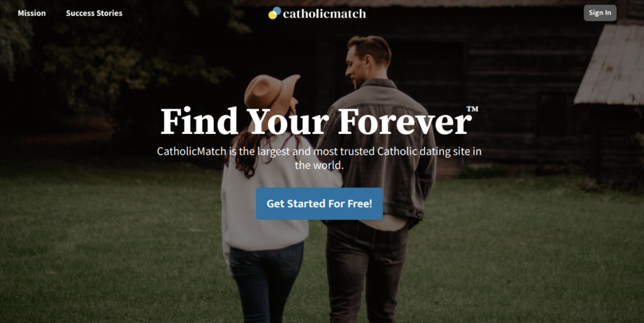The width and height of the screenshot is (644, 323).
Task: Click the man's brown hair
Action: coord(370,48)
